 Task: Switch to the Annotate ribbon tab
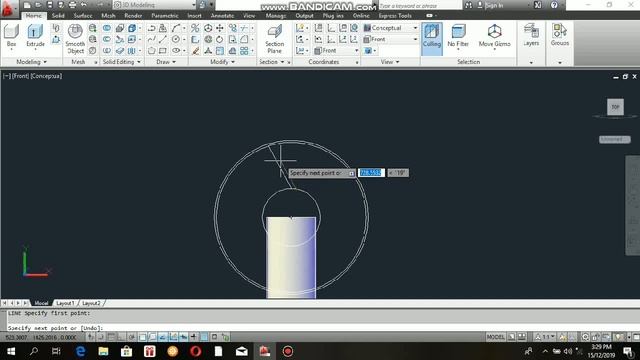tap(222, 16)
